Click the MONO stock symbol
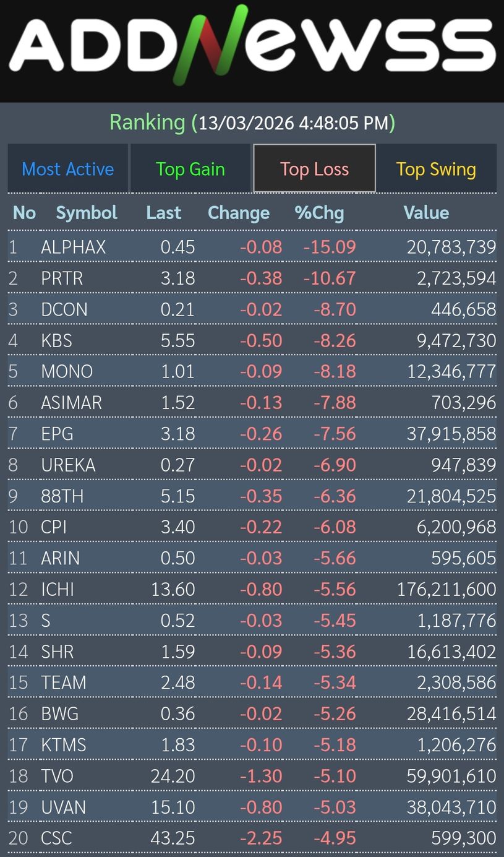The height and width of the screenshot is (857, 504). point(67,372)
